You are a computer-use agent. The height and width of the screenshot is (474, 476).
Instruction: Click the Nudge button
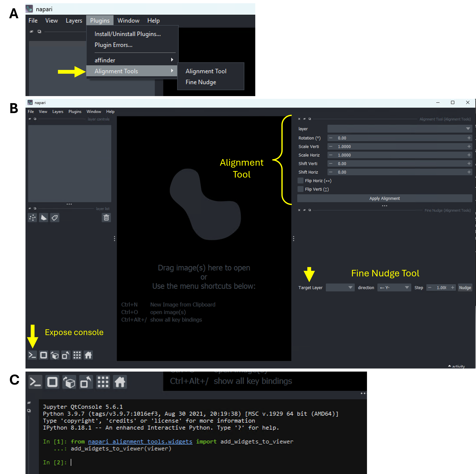coord(465,288)
